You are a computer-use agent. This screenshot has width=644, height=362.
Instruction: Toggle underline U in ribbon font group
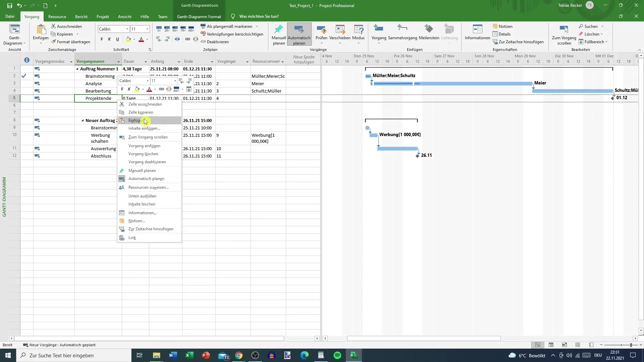coord(117,39)
